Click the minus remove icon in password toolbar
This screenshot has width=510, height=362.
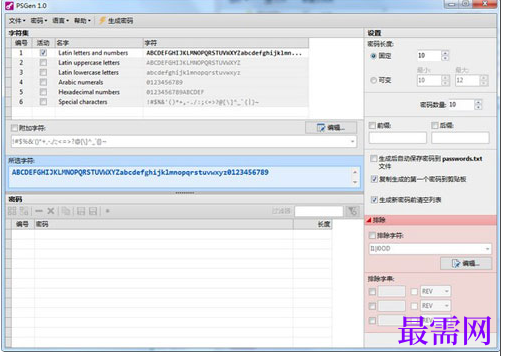click(39, 211)
